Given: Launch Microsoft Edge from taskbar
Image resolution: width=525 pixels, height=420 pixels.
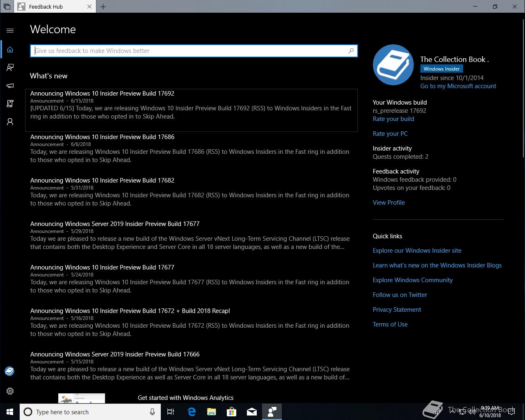Looking at the screenshot, I should point(192,412).
